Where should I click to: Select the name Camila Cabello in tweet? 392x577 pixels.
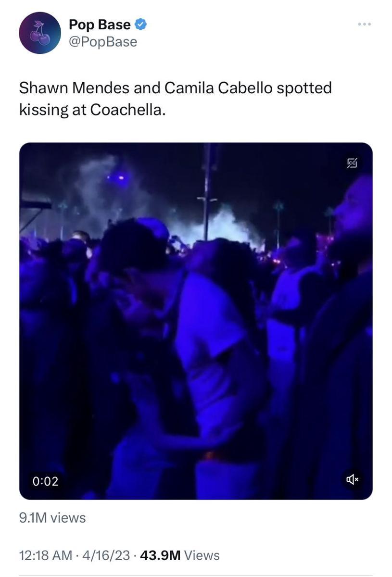218,88
